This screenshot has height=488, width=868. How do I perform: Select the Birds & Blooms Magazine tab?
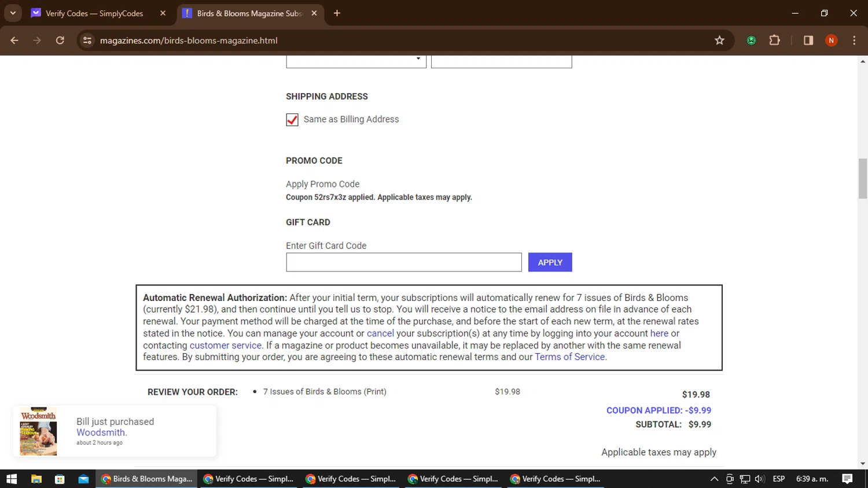click(250, 13)
